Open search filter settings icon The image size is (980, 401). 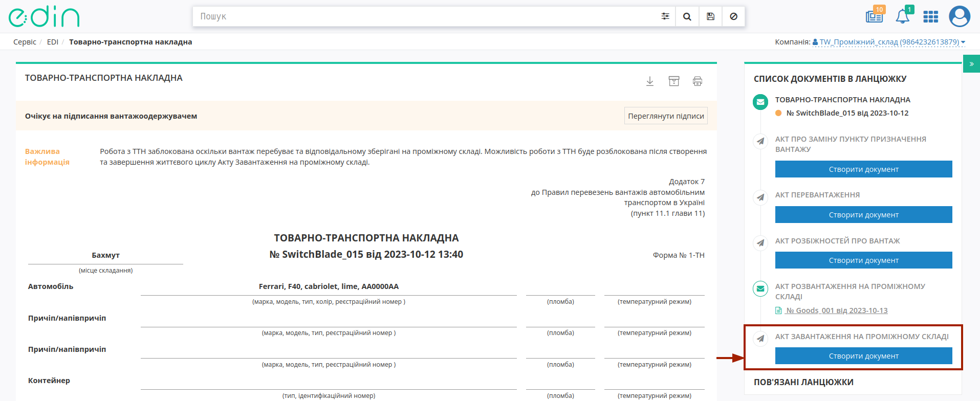click(x=665, y=16)
